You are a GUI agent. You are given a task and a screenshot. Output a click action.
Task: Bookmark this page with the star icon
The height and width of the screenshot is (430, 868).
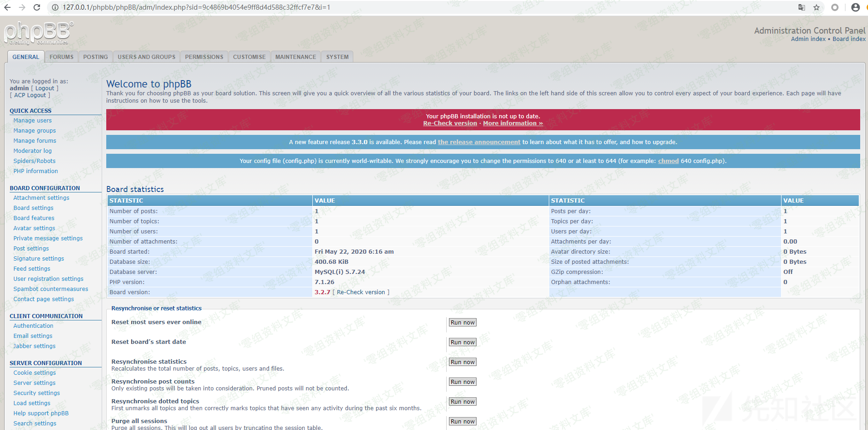816,7
